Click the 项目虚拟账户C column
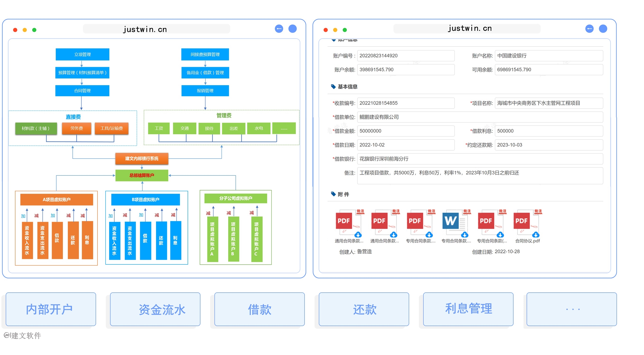This screenshot has width=644, height=355. [x=256, y=239]
